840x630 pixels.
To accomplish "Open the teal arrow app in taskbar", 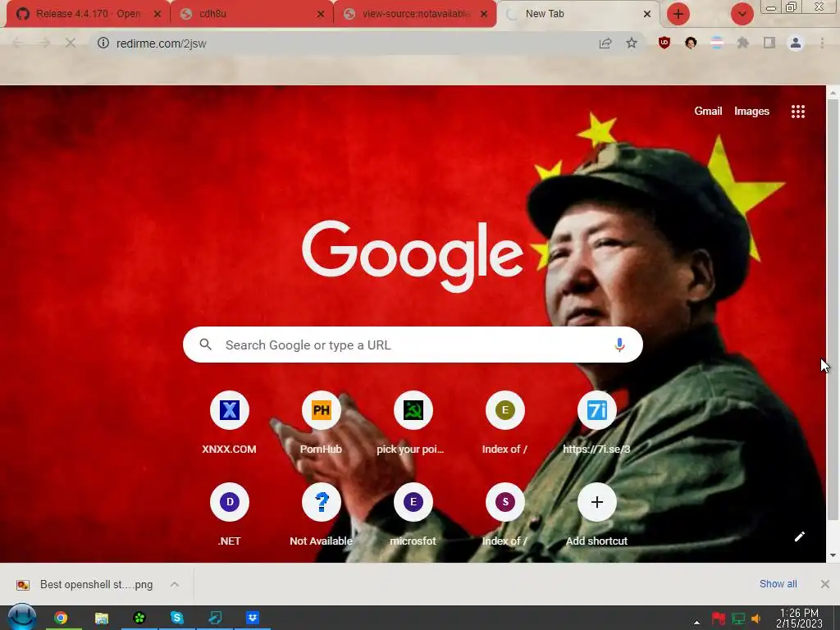I will click(215, 618).
